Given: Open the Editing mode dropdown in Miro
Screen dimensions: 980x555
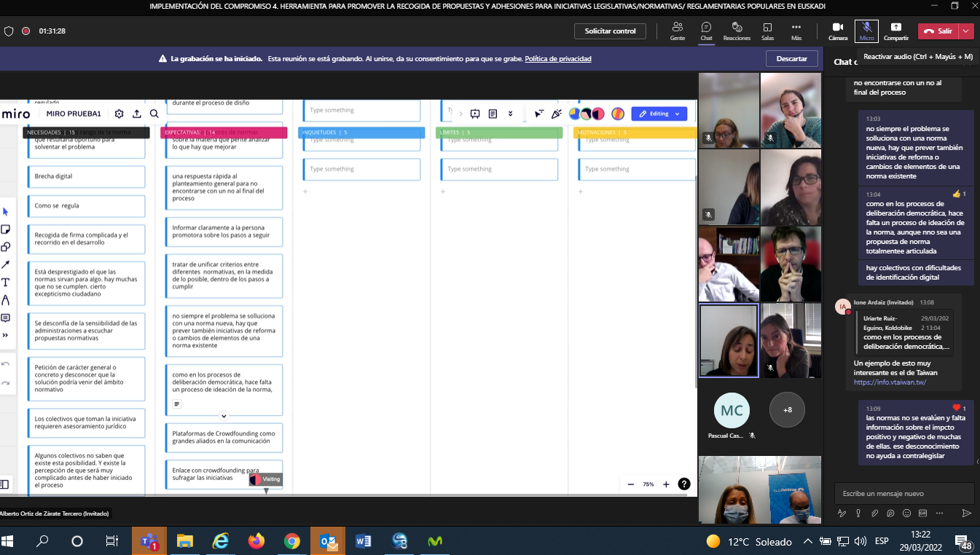Looking at the screenshot, I should coord(659,114).
